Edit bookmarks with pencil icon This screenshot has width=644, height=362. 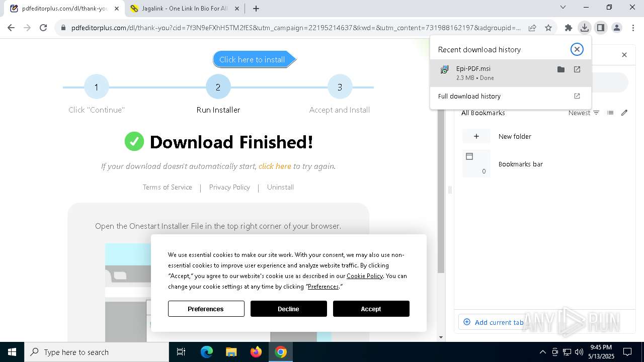click(624, 113)
